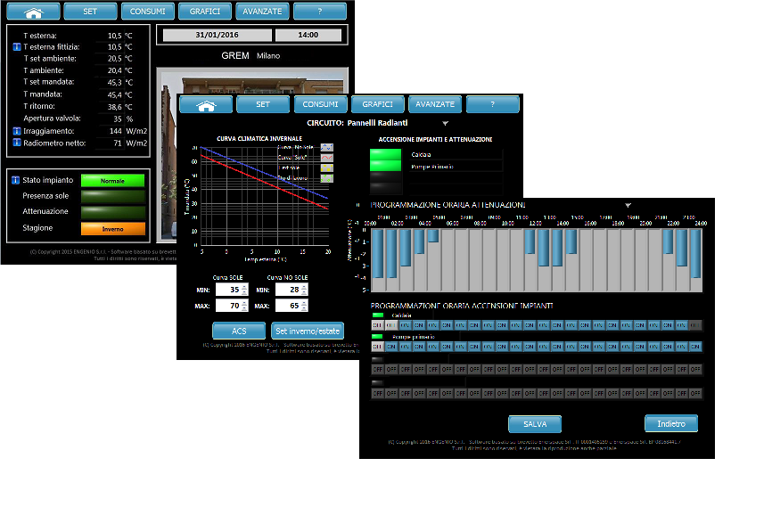Decrease Curva SOLE MIN value with down arrow
The image size is (772, 532).
pos(244,293)
